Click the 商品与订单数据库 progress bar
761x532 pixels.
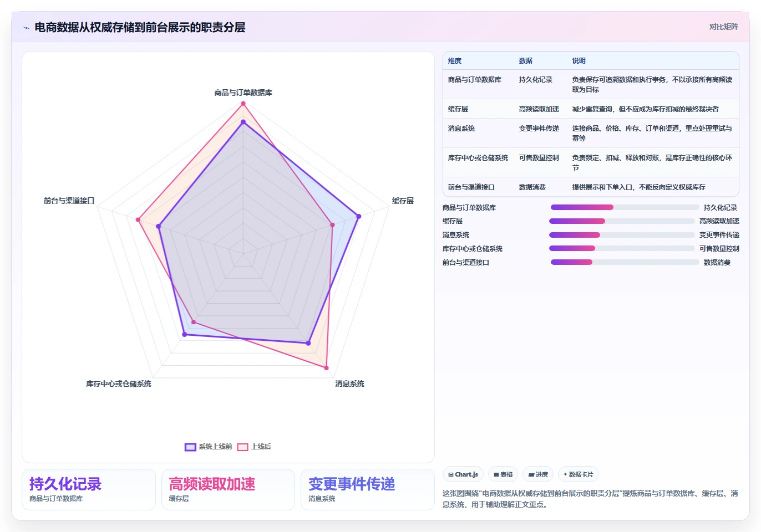(625, 207)
